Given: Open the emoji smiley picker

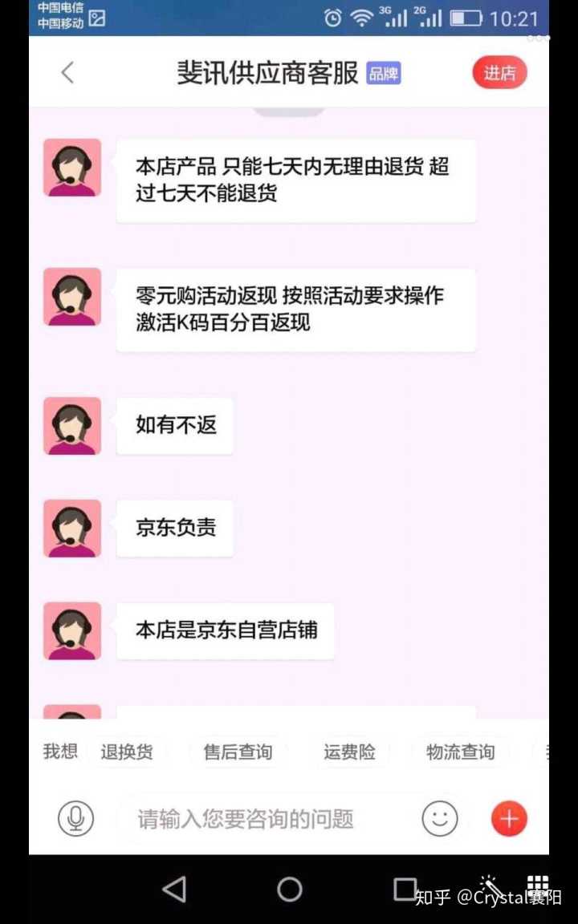Looking at the screenshot, I should click(x=440, y=818).
